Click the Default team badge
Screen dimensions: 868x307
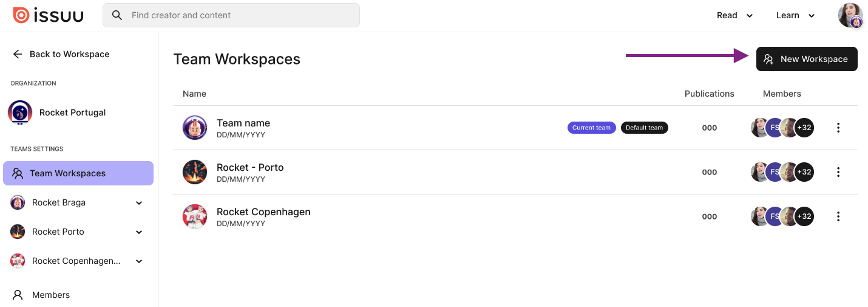click(645, 128)
